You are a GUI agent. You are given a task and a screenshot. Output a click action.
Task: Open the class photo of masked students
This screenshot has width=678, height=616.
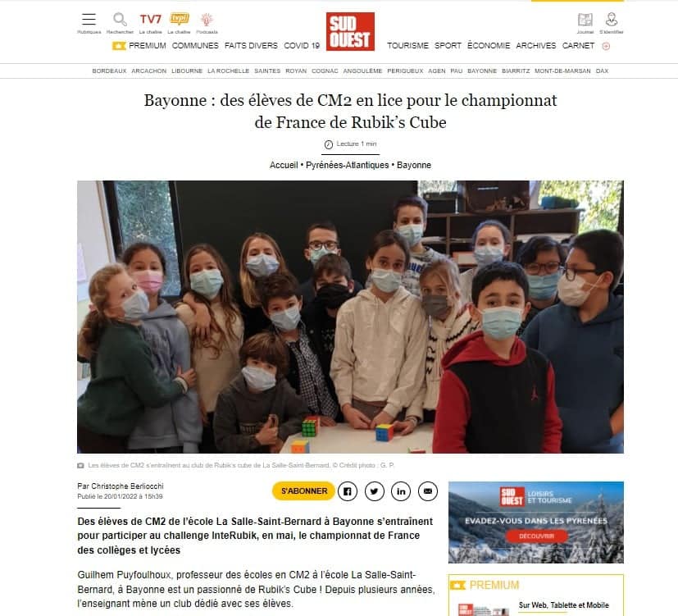[x=350, y=317]
